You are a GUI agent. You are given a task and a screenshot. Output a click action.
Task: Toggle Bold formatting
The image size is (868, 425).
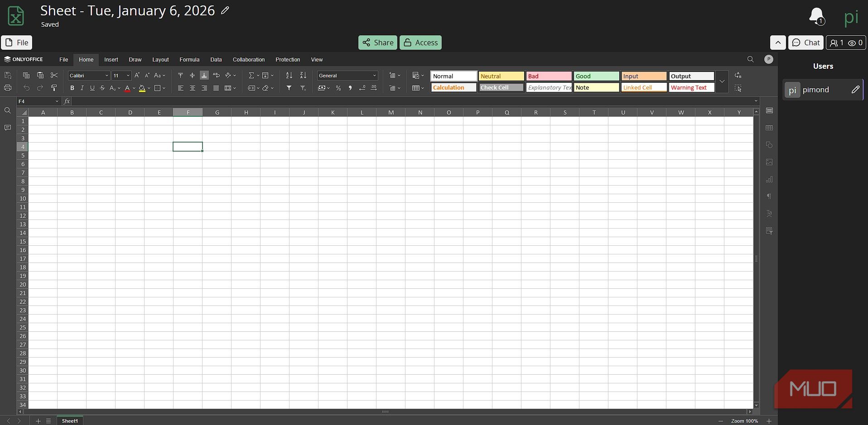(x=72, y=88)
